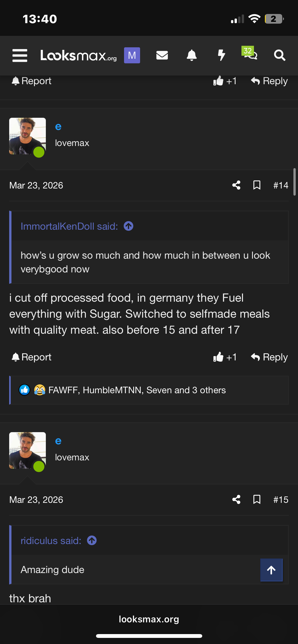Viewport: 298px width, 644px height.
Task: Open the search magnifier icon
Action: [279, 55]
